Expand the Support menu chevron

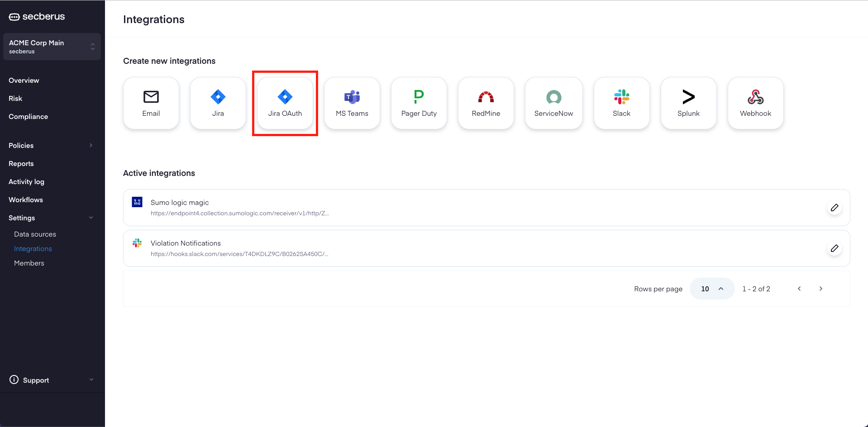pyautogui.click(x=91, y=380)
